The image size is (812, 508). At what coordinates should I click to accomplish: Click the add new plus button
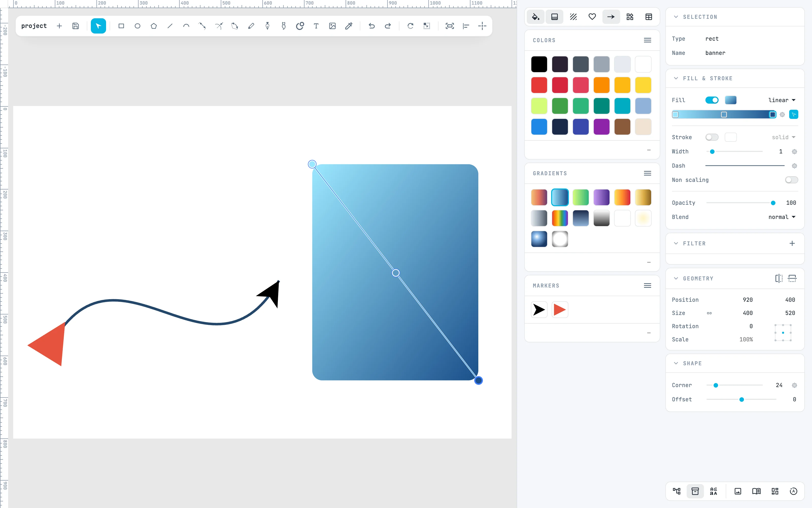(x=59, y=26)
